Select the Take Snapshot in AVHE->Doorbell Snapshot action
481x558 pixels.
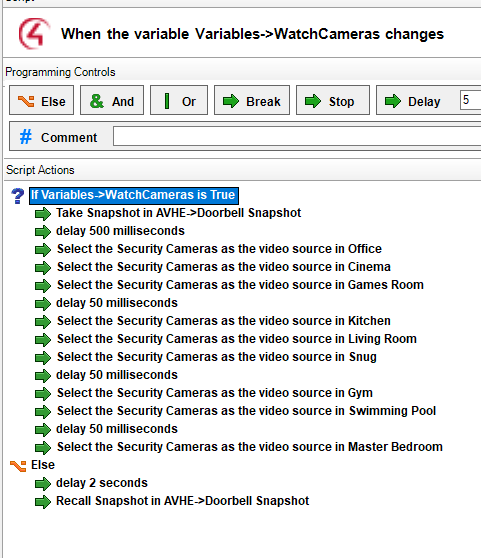pyautogui.click(x=179, y=213)
